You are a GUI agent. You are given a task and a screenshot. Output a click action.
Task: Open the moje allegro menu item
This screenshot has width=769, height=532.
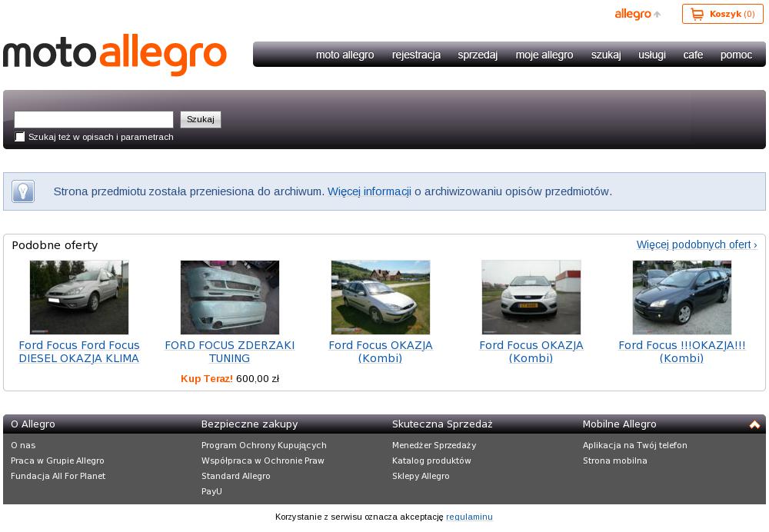click(544, 55)
